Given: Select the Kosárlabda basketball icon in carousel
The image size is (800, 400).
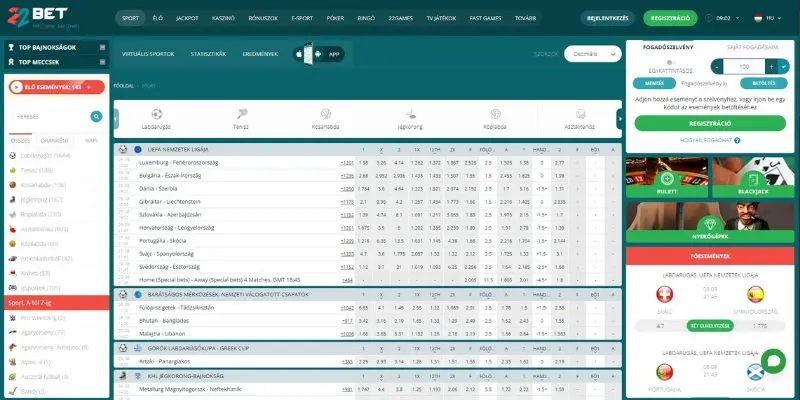Looking at the screenshot, I should tap(325, 115).
